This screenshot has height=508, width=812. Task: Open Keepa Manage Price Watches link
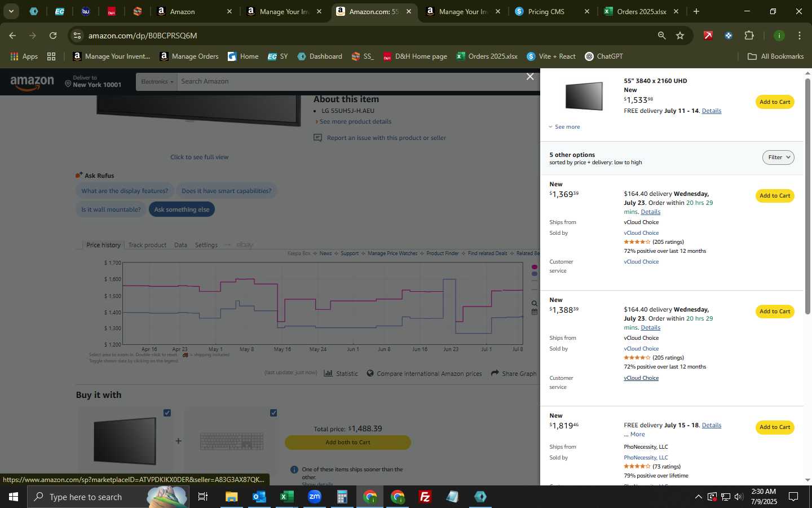[392, 253]
